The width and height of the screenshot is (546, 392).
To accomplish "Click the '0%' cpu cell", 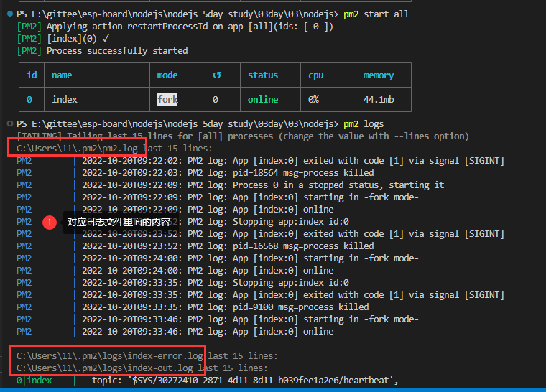I will pos(313,100).
